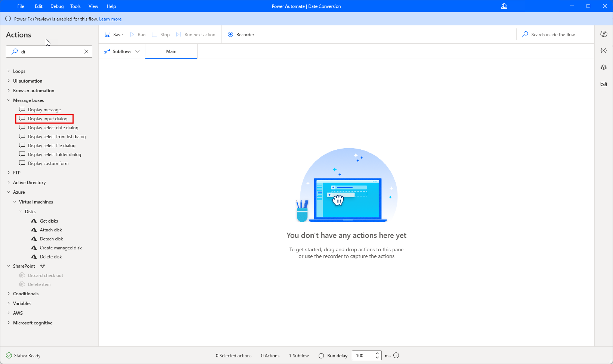The height and width of the screenshot is (364, 613).
Task: Start the Recorder
Action: click(x=241, y=35)
